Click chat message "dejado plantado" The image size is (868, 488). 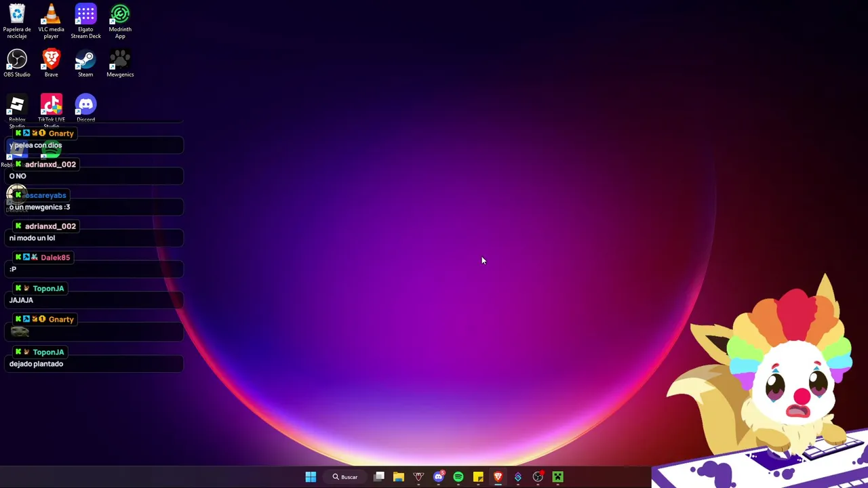coord(36,364)
